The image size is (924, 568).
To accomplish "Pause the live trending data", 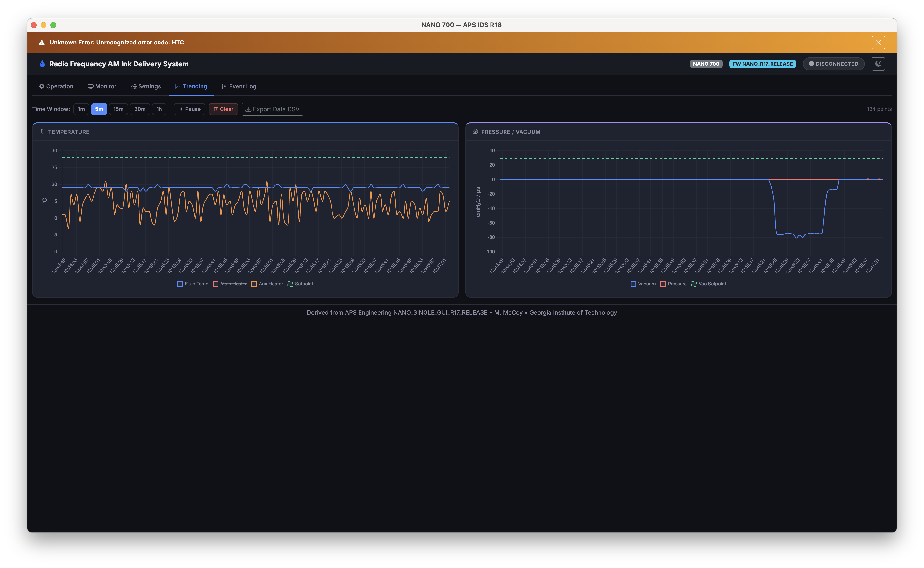I will tap(189, 109).
